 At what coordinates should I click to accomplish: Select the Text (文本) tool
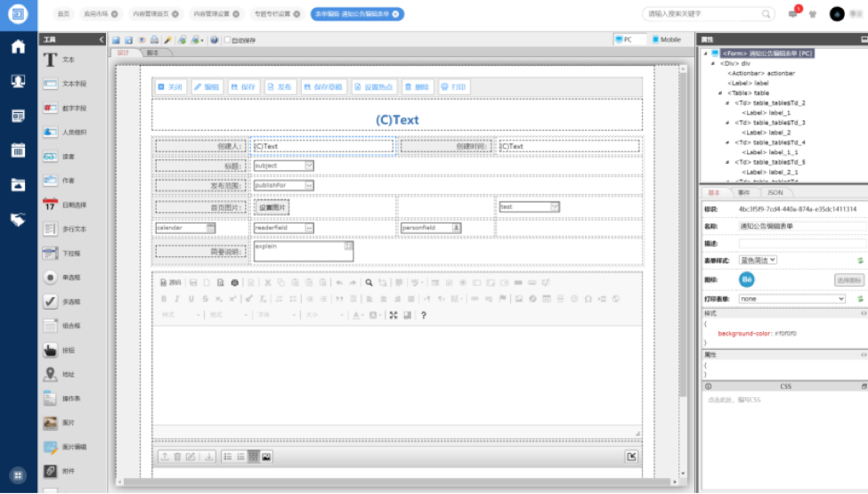point(61,60)
